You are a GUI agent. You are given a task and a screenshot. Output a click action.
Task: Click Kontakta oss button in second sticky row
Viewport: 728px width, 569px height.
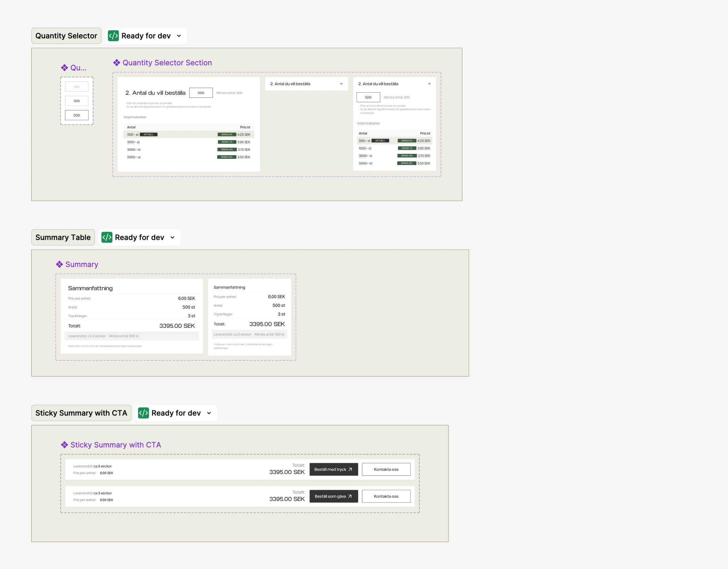click(386, 496)
